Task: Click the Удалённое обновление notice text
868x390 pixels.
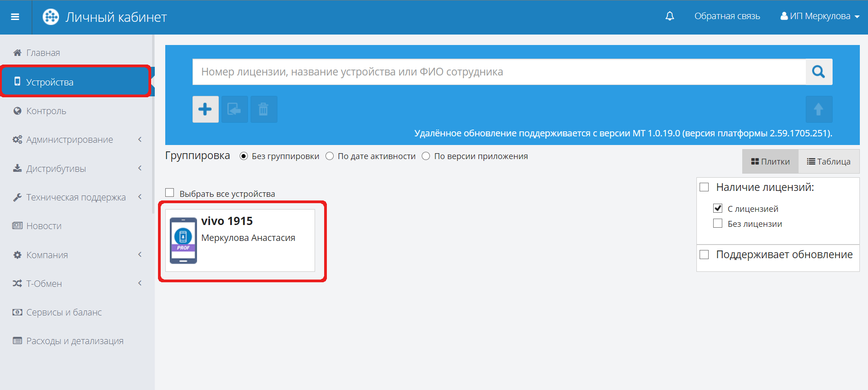Action: click(623, 133)
